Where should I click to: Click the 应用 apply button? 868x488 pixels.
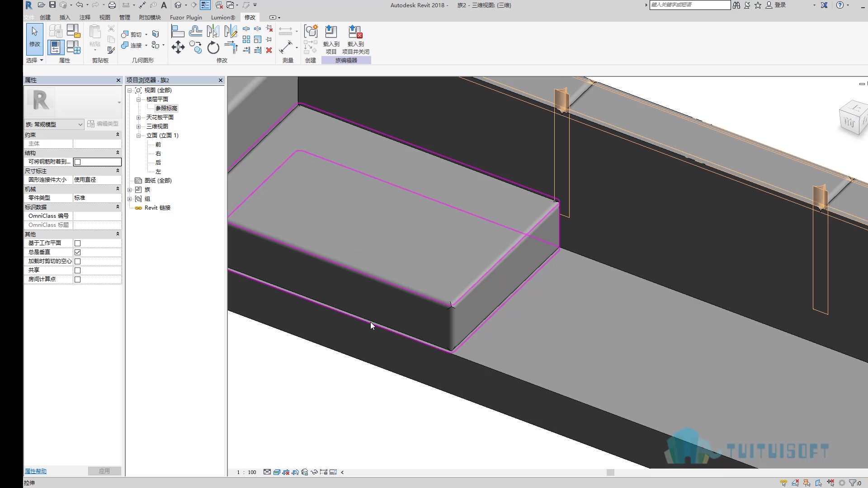(x=104, y=471)
